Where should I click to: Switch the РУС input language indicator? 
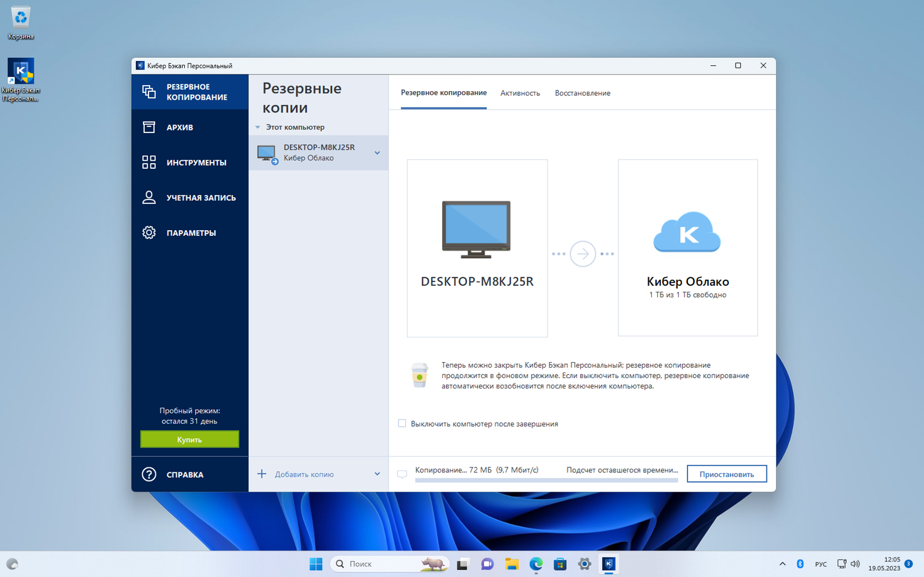click(821, 564)
